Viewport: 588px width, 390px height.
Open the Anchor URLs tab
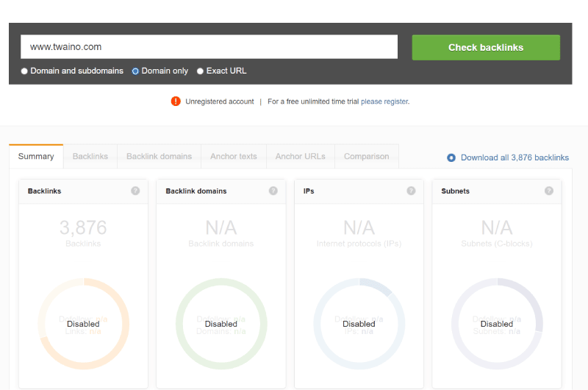(x=301, y=156)
